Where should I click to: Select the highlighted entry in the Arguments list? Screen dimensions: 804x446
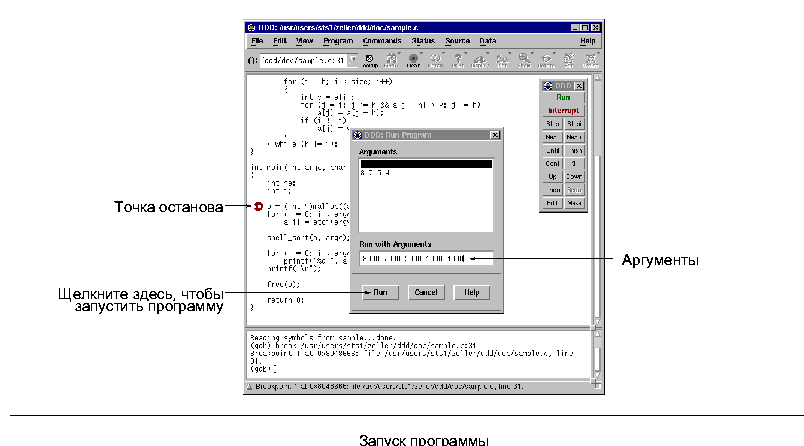click(x=426, y=164)
